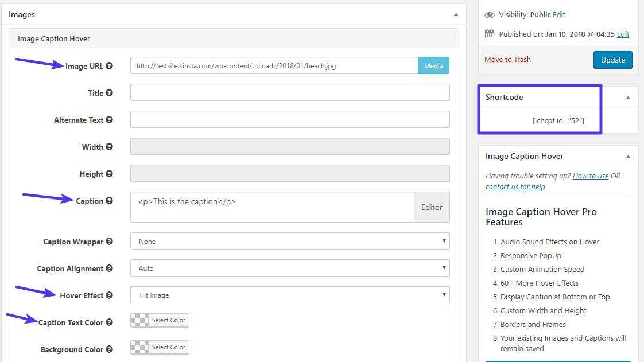Open the Caption Alignment dropdown
This screenshot has width=644, height=362.
tap(290, 268)
